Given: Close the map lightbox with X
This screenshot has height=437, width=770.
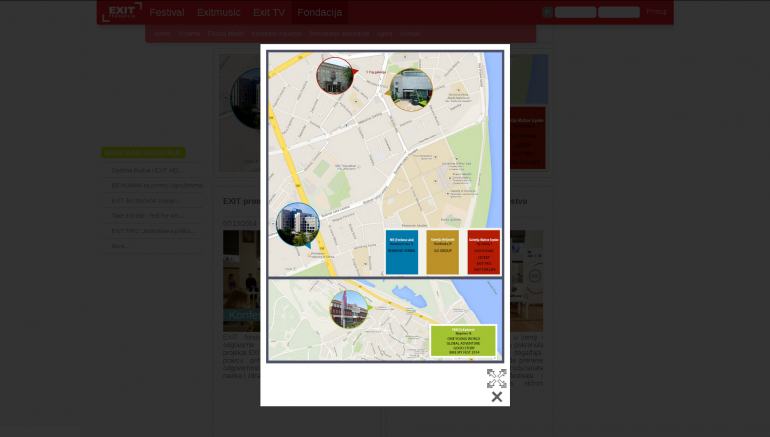Looking at the screenshot, I should 496,397.
